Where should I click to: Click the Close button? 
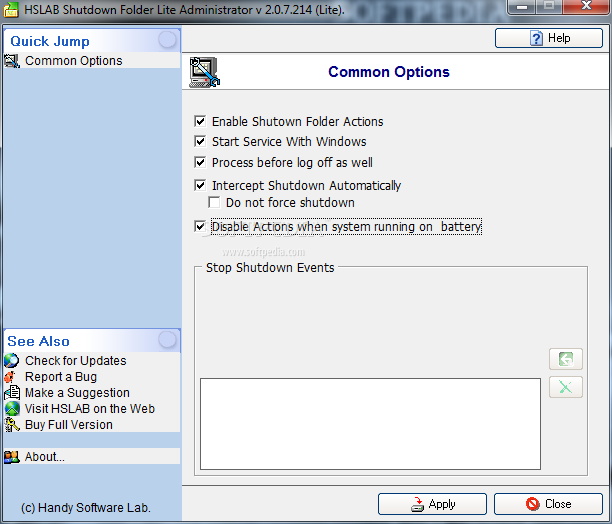[548, 504]
